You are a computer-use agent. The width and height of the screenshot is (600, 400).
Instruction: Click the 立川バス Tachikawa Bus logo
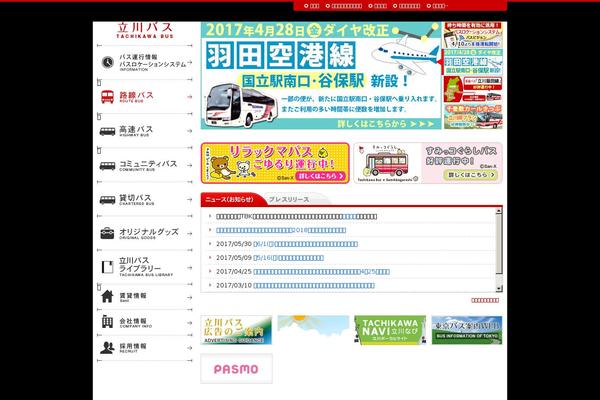[145, 30]
